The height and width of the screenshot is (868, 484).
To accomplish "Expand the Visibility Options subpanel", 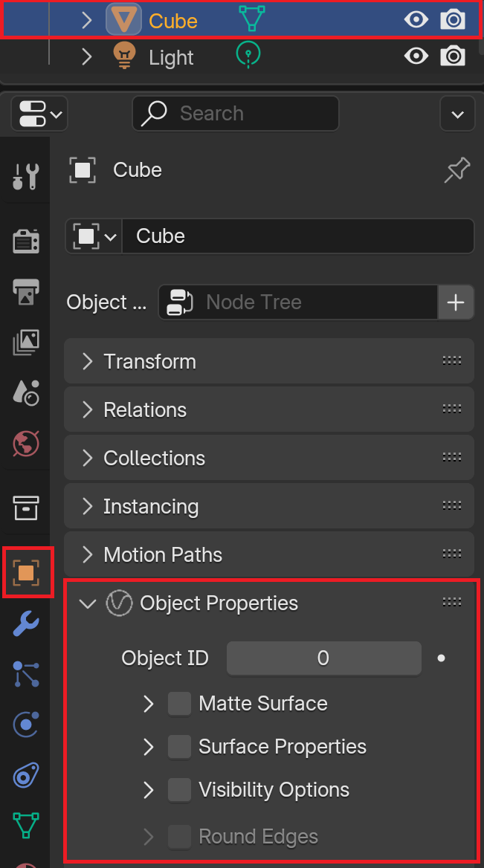I will 148,790.
